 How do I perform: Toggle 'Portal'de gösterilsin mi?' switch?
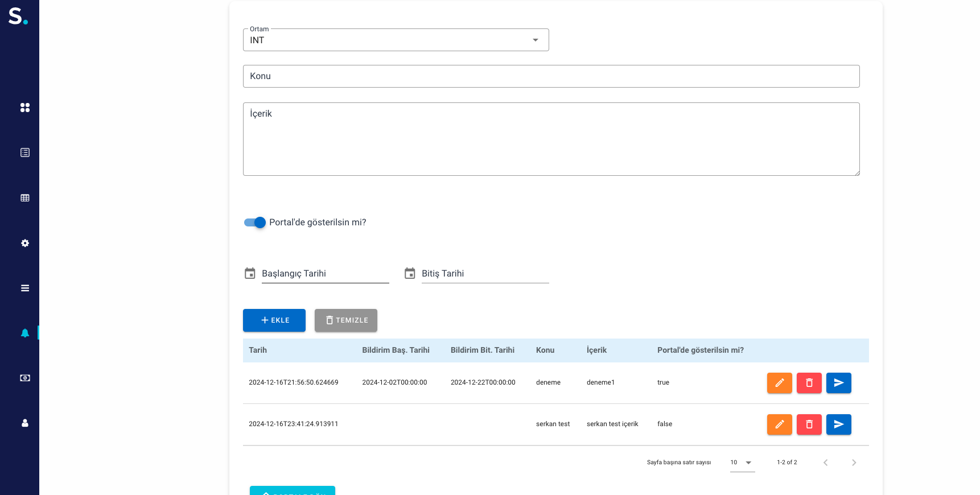(x=255, y=222)
